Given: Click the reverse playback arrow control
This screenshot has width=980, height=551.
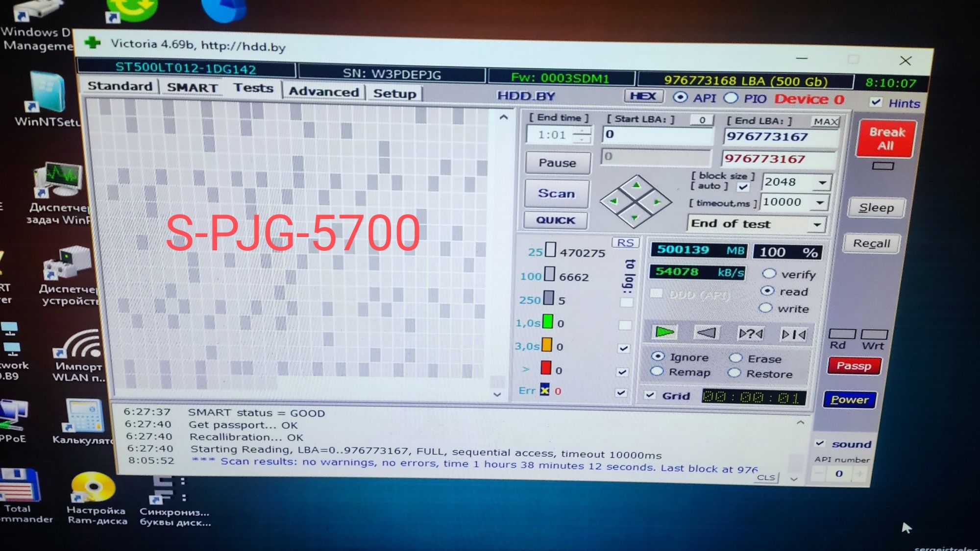Looking at the screenshot, I should click(706, 333).
